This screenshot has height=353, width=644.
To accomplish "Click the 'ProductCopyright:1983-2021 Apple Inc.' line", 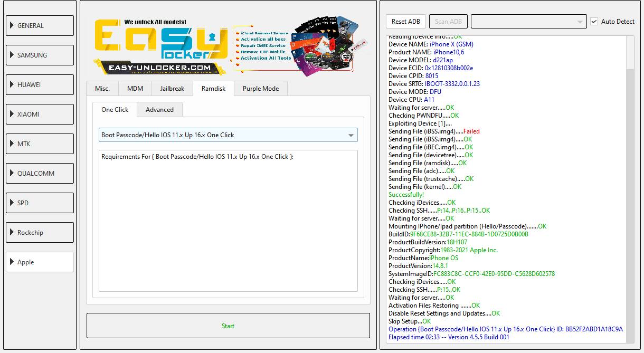I will pyautogui.click(x=443, y=250).
